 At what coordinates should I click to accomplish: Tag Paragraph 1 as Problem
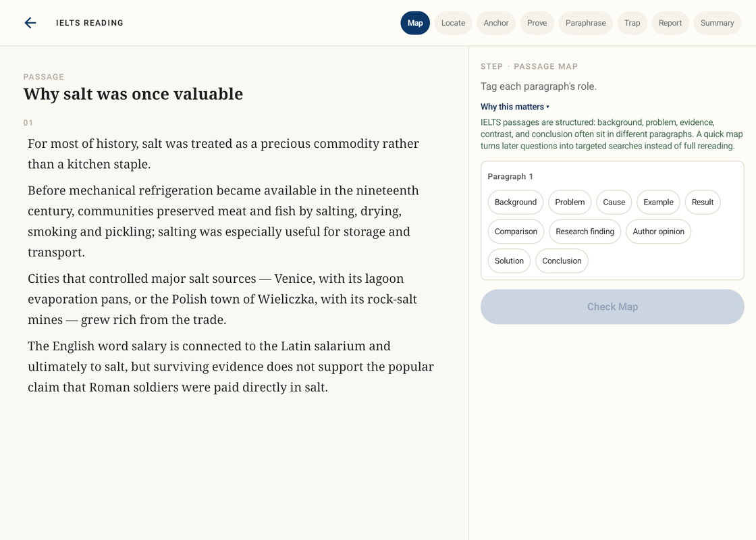coord(570,202)
